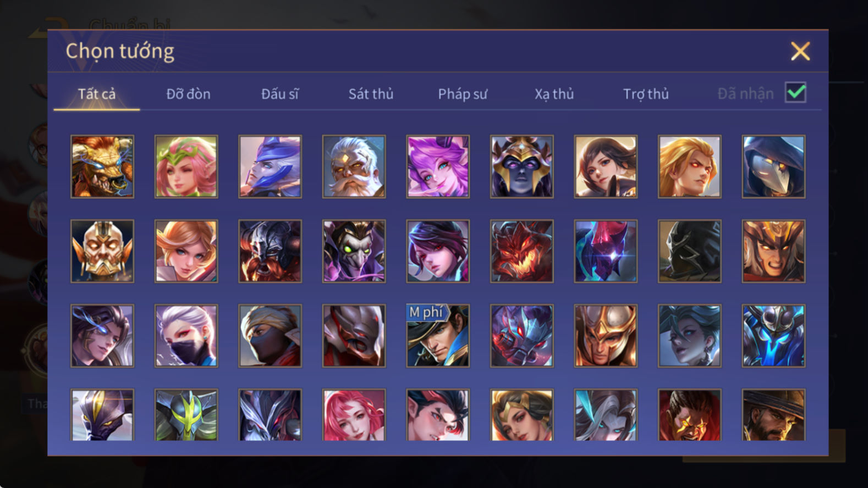Switch to the Đỡ đòn tab
Image resolution: width=868 pixels, height=488 pixels.
click(x=188, y=94)
